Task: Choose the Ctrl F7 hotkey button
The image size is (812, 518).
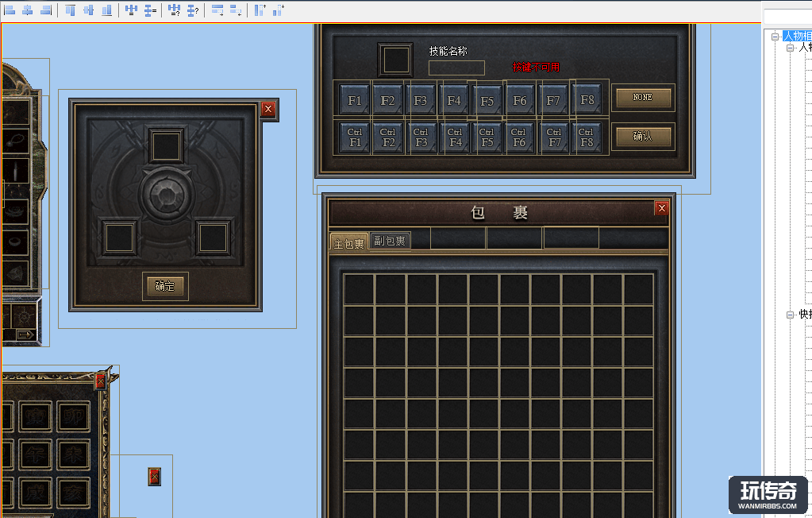Action: (554, 137)
